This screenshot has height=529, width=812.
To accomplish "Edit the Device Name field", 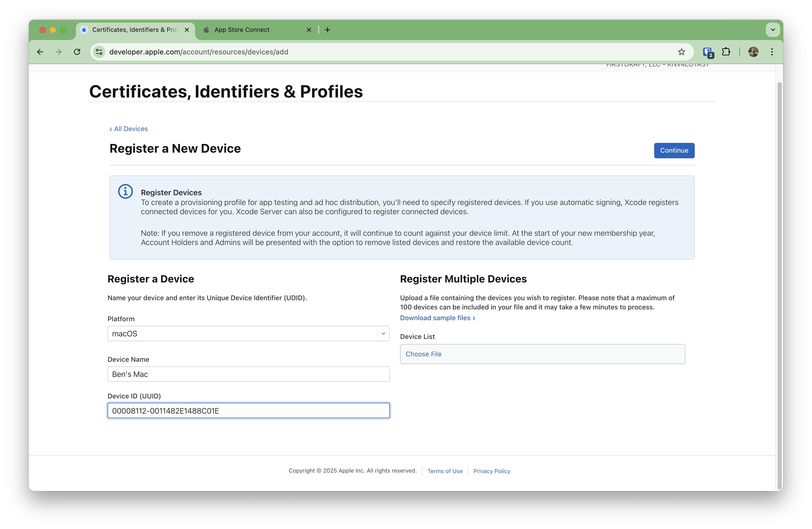I will point(248,374).
